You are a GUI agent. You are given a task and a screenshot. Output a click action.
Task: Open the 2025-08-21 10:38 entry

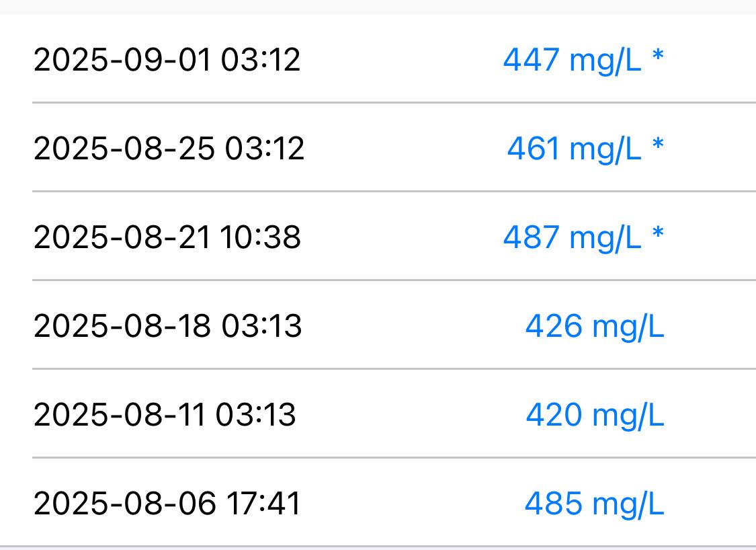click(x=378, y=236)
